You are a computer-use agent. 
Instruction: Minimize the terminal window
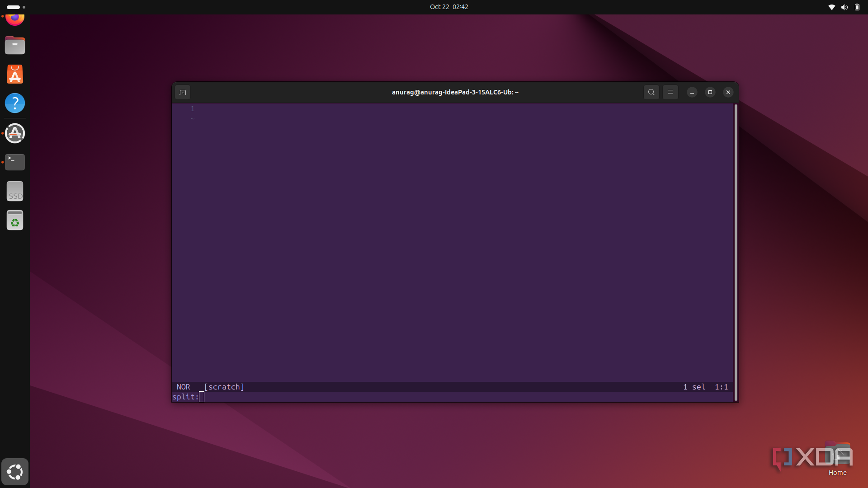click(692, 92)
